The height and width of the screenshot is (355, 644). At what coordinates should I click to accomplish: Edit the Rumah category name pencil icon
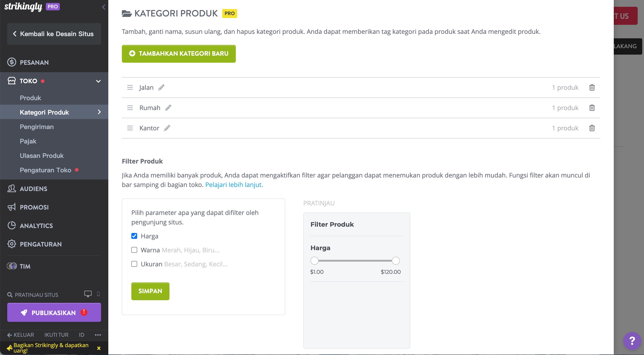click(168, 108)
